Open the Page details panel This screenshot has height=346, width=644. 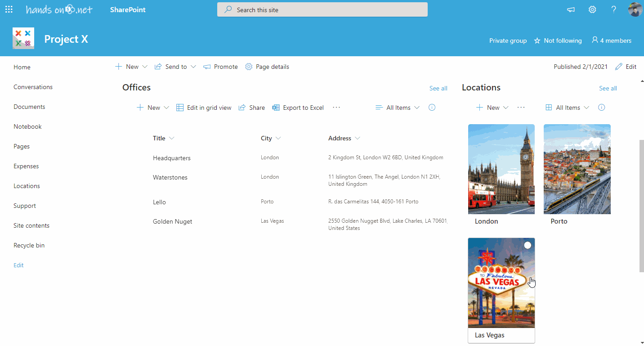[267, 67]
